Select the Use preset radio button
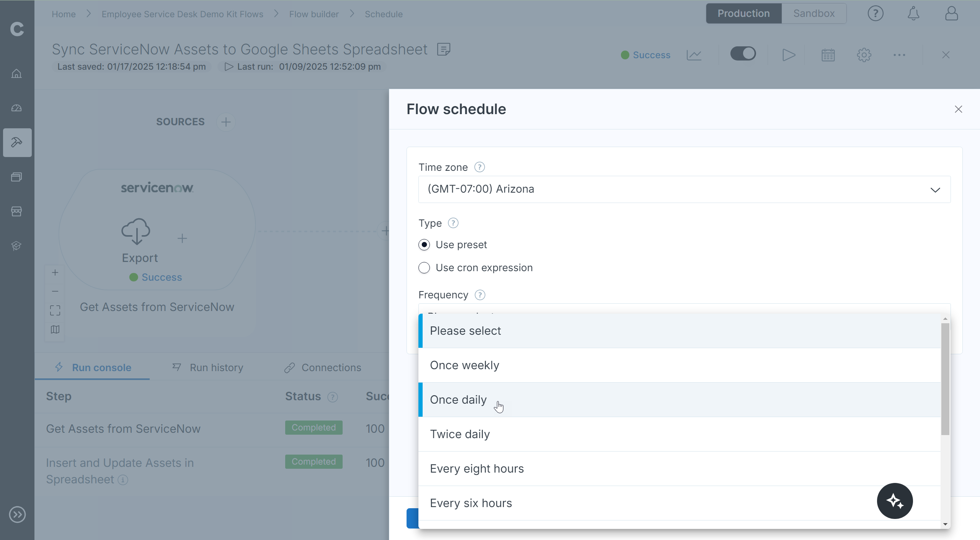This screenshot has width=980, height=540. pos(424,245)
